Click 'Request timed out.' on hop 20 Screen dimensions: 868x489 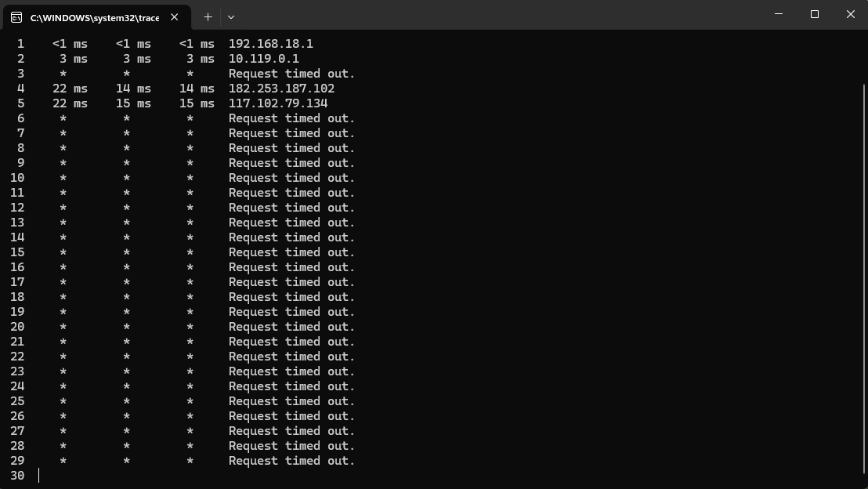tap(291, 327)
